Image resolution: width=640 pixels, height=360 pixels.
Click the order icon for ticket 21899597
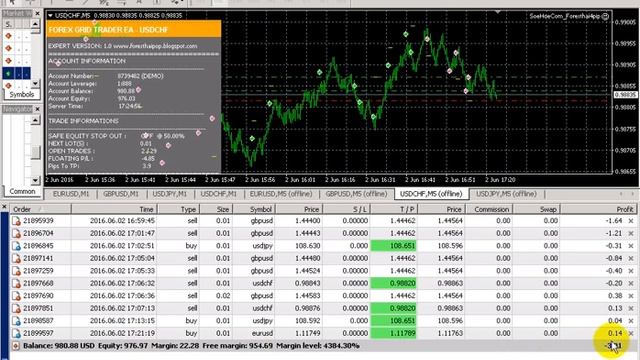[16, 333]
